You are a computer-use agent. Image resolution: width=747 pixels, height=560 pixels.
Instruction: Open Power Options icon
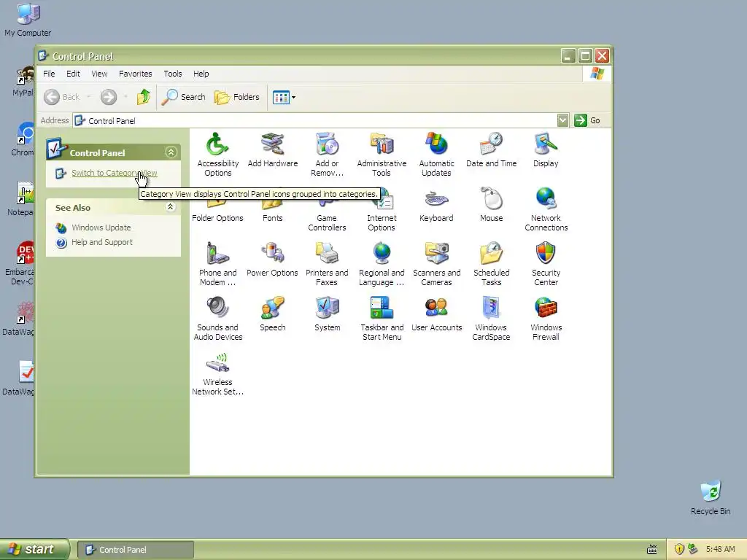pos(273,260)
